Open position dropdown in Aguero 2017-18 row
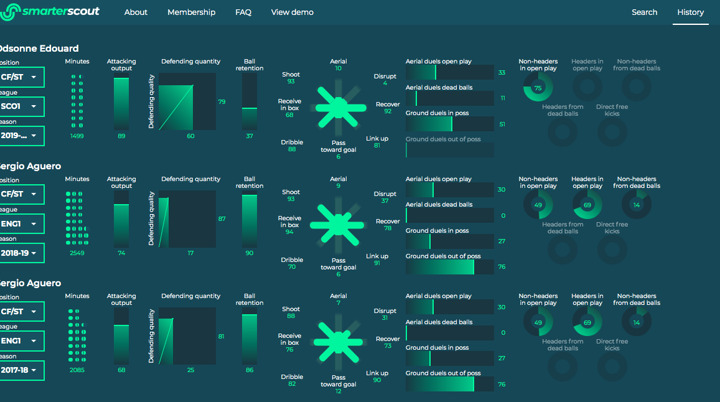The height and width of the screenshot is (402, 720). (21, 311)
